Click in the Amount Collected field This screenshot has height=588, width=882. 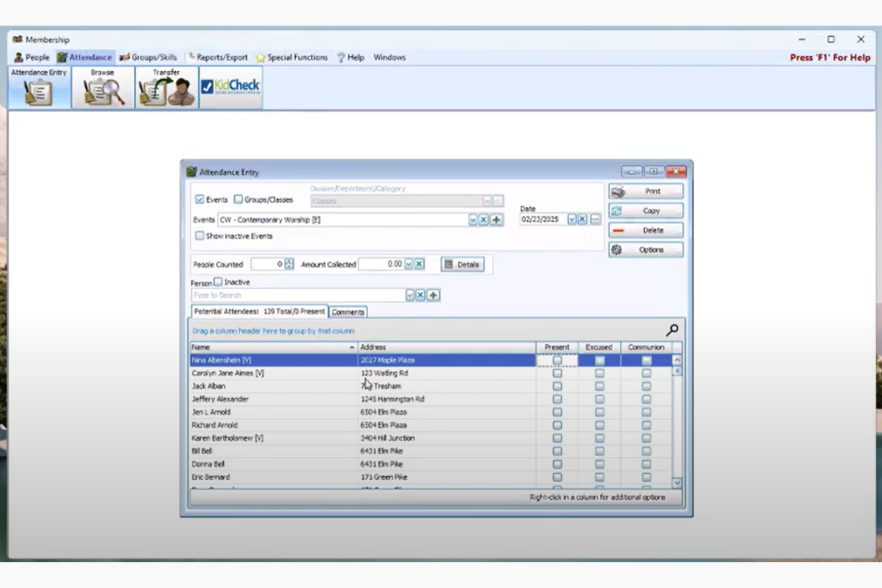(x=381, y=264)
